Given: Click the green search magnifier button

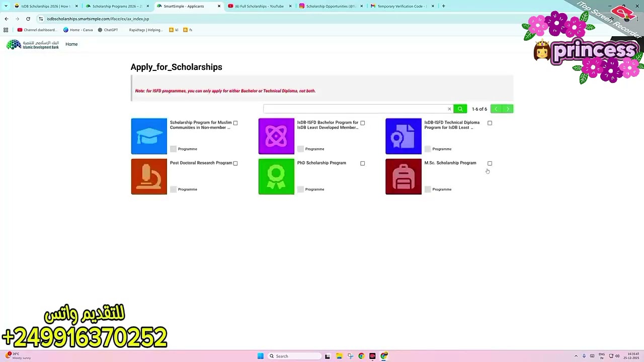Looking at the screenshot, I should pyautogui.click(x=460, y=109).
